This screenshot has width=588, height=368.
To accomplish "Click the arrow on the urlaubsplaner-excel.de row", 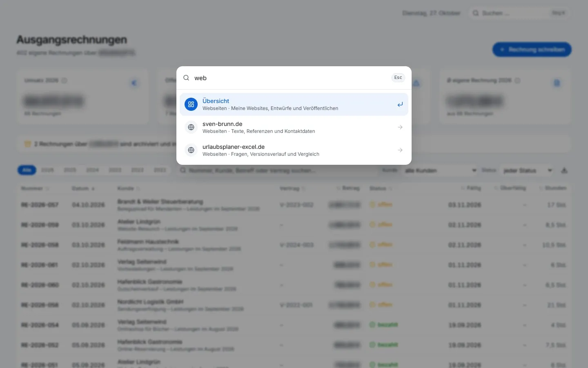I will (x=400, y=150).
